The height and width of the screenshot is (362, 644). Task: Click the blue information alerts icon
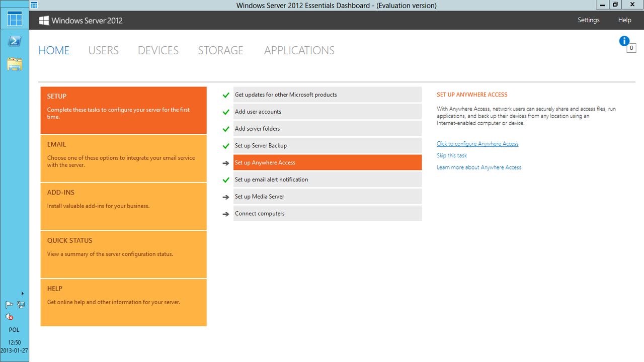624,41
